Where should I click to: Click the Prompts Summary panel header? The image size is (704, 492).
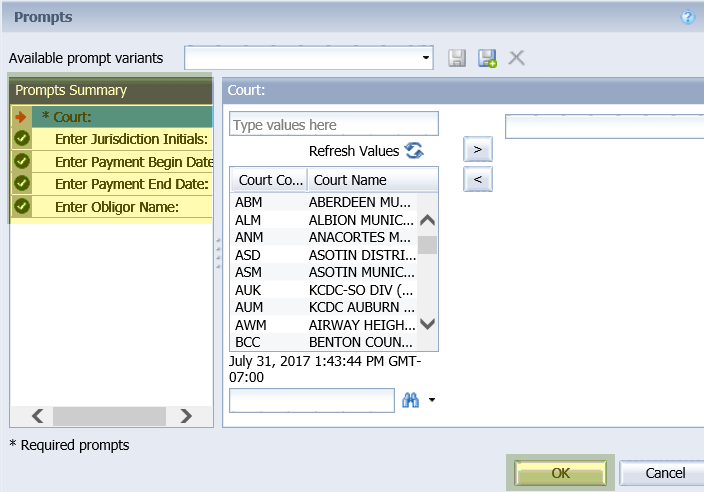coord(111,90)
